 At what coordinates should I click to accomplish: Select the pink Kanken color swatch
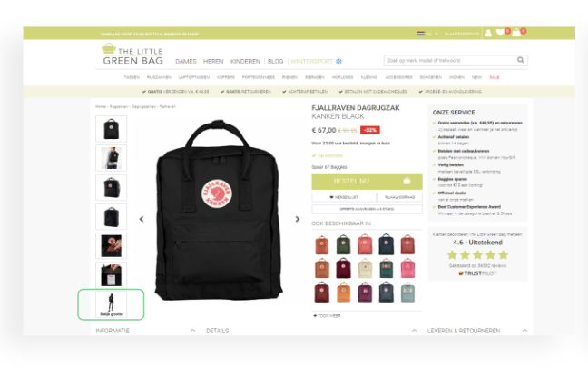click(407, 268)
